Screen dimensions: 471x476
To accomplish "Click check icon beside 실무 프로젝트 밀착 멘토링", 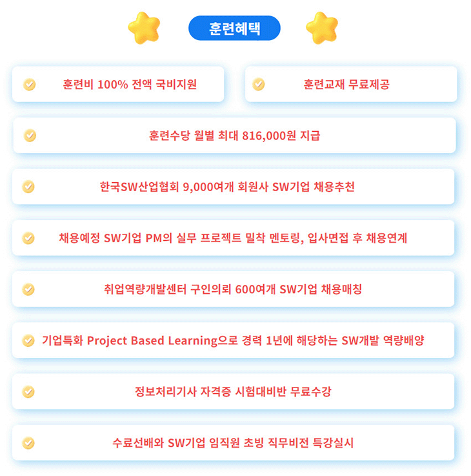I will (28, 238).
